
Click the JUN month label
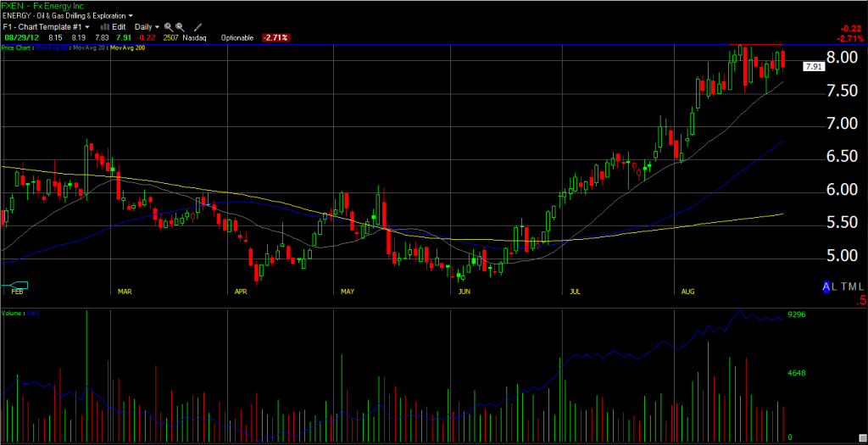coord(465,291)
